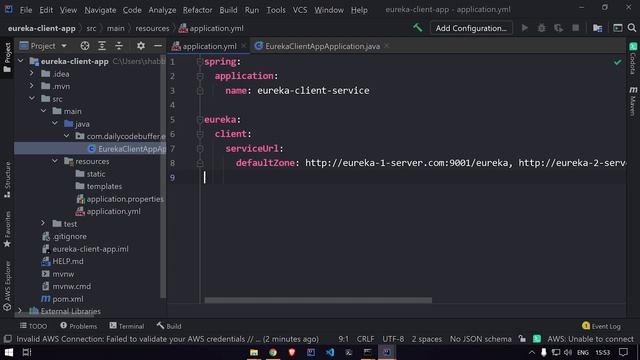Click Collapse All icon in Project panel

pyautogui.click(x=119, y=46)
